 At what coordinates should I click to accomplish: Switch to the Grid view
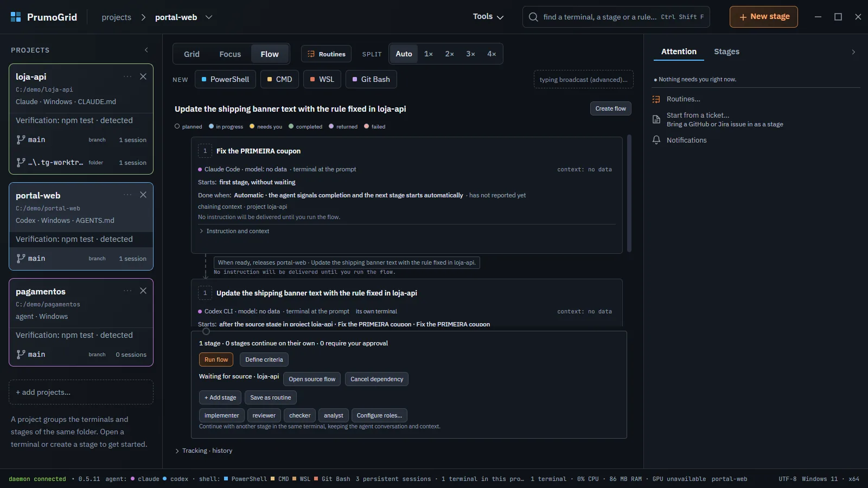click(x=192, y=54)
